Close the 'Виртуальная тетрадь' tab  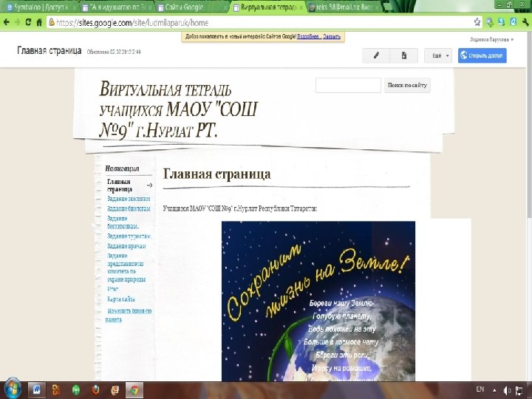(301, 7)
